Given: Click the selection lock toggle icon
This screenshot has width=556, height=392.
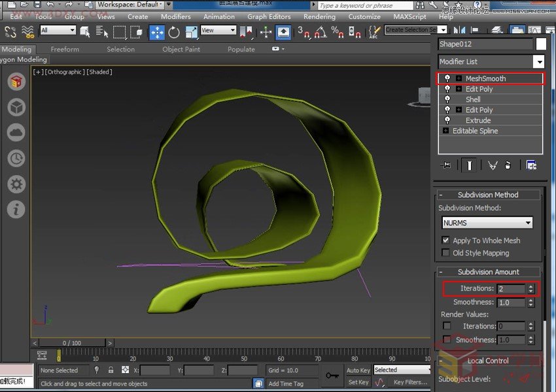Looking at the screenshot, I should coord(111,370).
